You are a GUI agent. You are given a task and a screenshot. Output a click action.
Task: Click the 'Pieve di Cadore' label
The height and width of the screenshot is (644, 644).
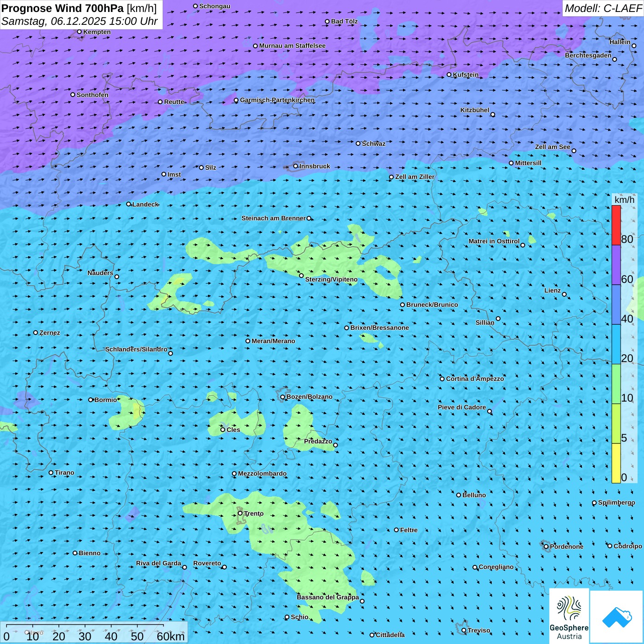[x=461, y=407]
